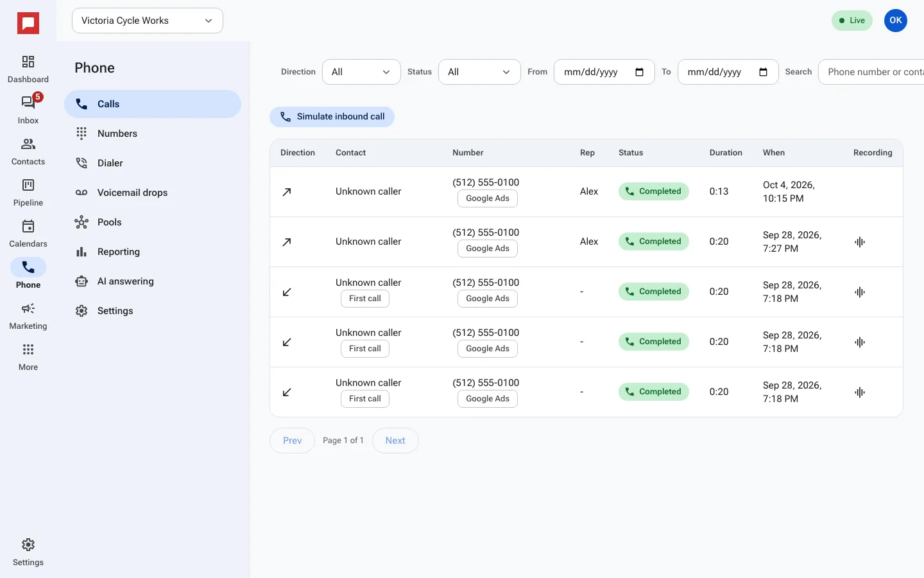Click the Duration column header
Image resolution: width=924 pixels, height=578 pixels.
(726, 153)
